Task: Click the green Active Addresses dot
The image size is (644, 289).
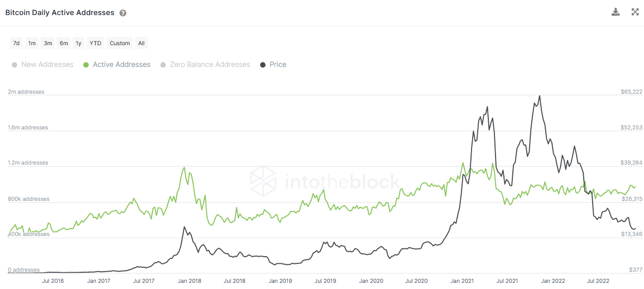Action: pos(85,65)
